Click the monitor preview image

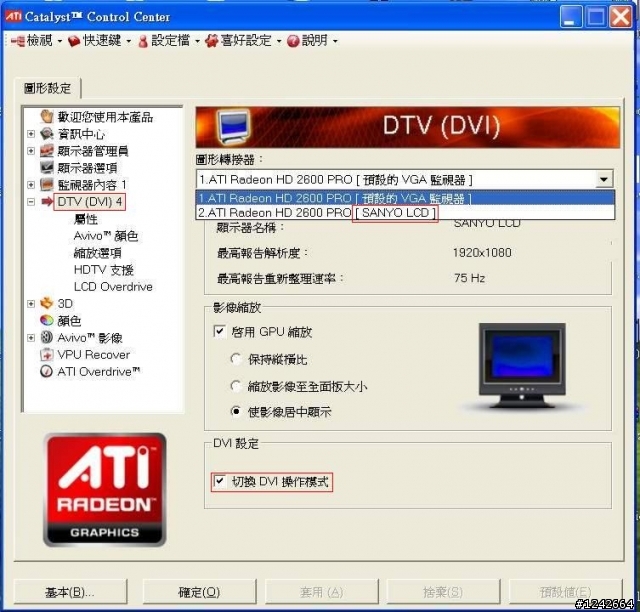[x=522, y=366]
